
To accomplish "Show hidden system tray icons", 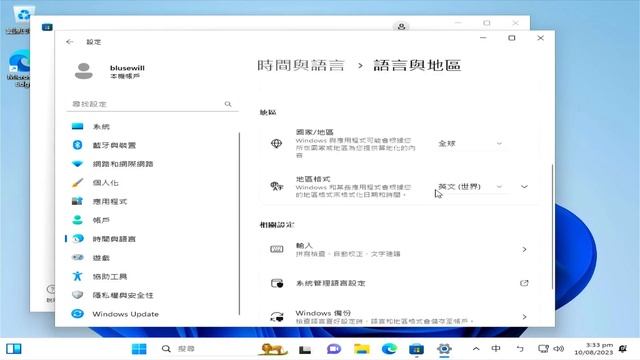I will click(x=476, y=349).
